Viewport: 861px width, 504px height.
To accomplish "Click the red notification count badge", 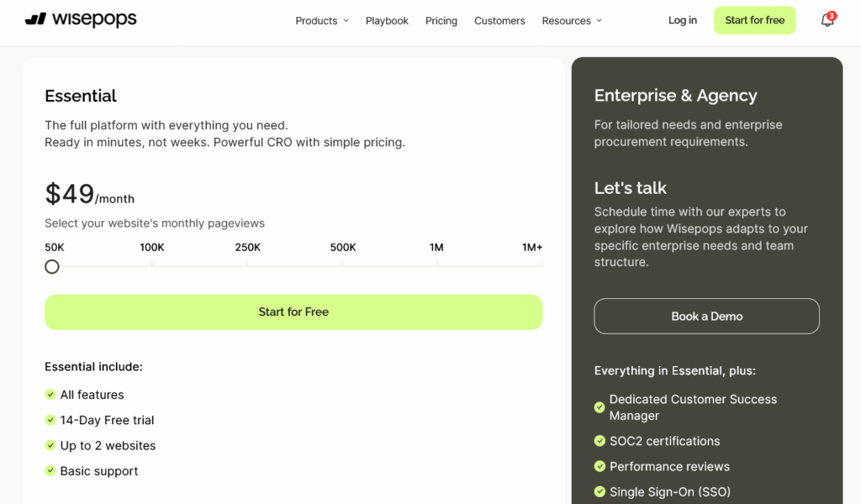I will pyautogui.click(x=832, y=16).
